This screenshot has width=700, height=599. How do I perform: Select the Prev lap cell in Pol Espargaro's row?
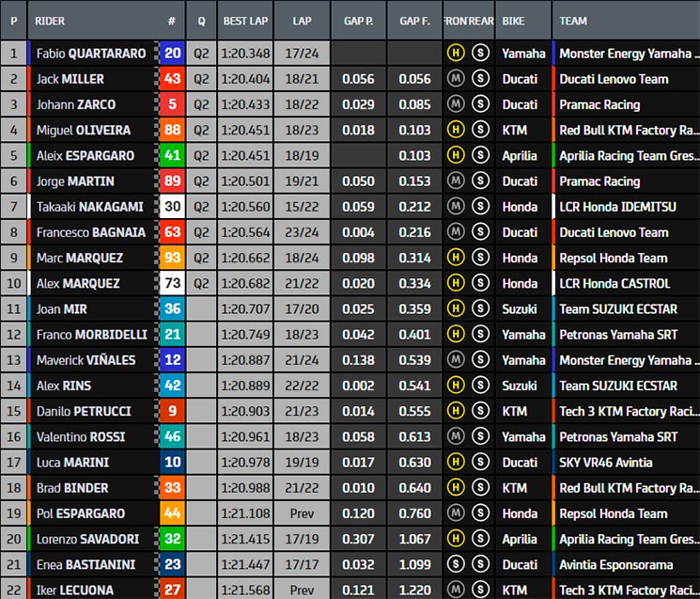click(302, 513)
